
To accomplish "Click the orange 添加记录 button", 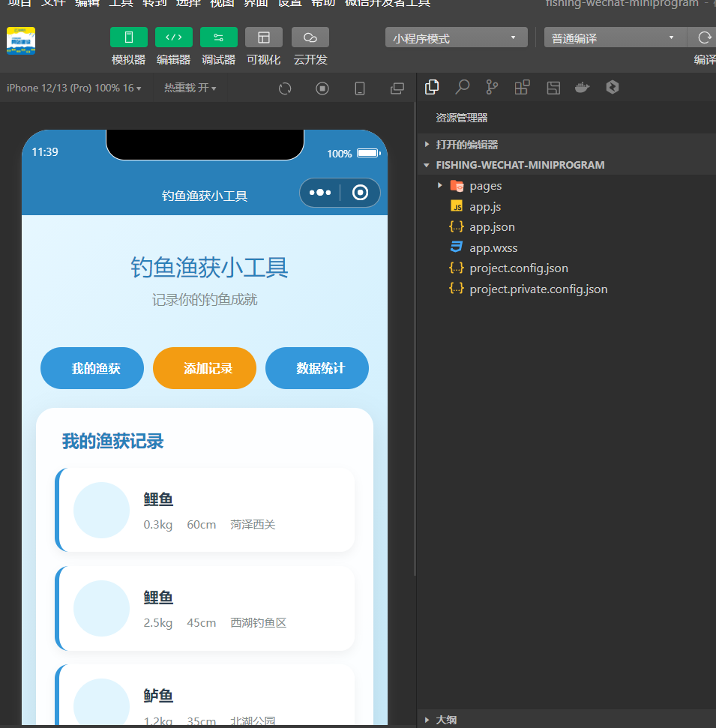I will [205, 368].
